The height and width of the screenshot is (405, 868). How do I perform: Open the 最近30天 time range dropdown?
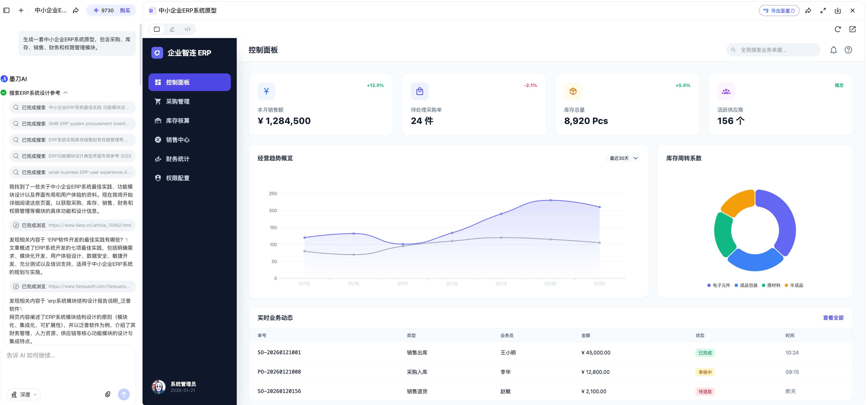tap(623, 158)
